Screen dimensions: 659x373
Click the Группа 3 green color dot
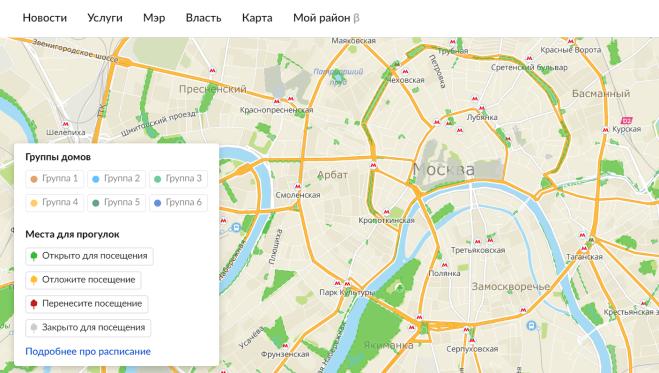coord(158,179)
